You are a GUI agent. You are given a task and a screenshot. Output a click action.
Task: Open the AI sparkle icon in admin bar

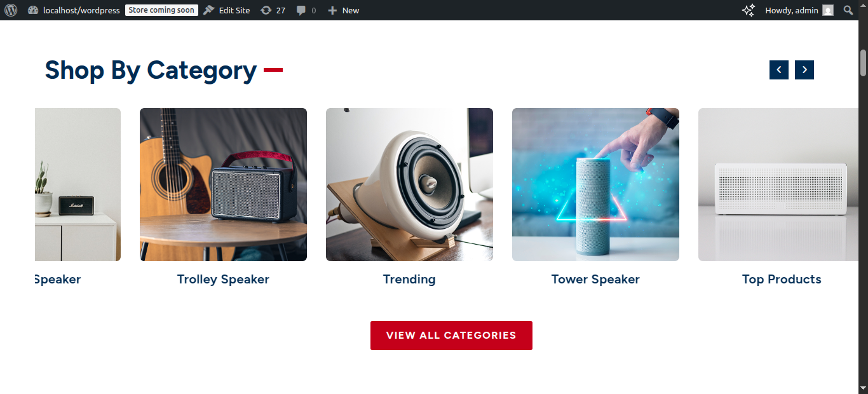(x=749, y=10)
